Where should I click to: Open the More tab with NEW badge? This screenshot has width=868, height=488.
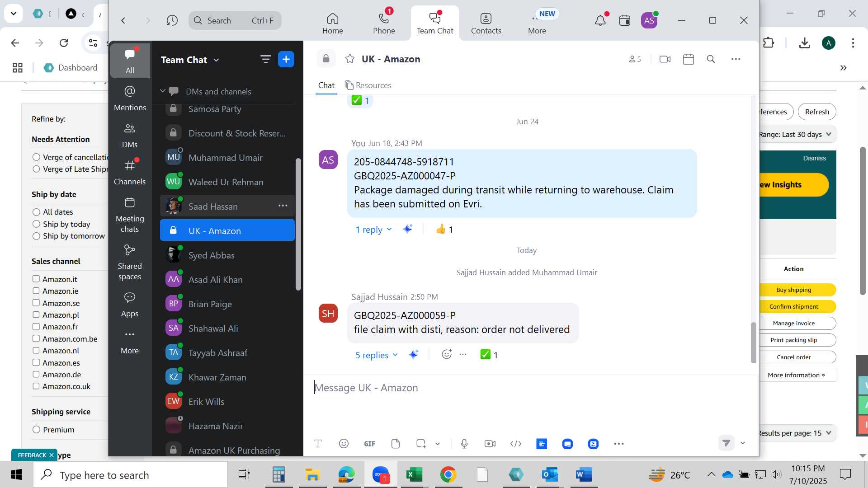[x=537, y=23]
